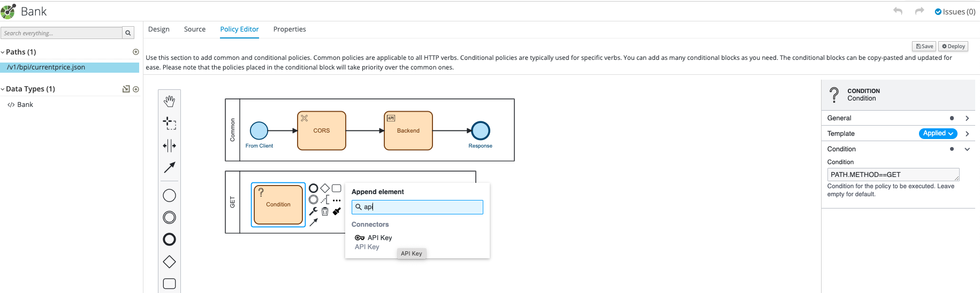980x293 pixels.
Task: Click the Bank application logo
Action: 8,11
